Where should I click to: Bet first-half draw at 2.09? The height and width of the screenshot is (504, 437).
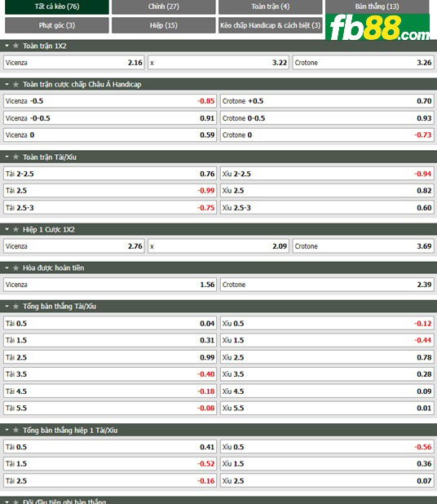218,246
